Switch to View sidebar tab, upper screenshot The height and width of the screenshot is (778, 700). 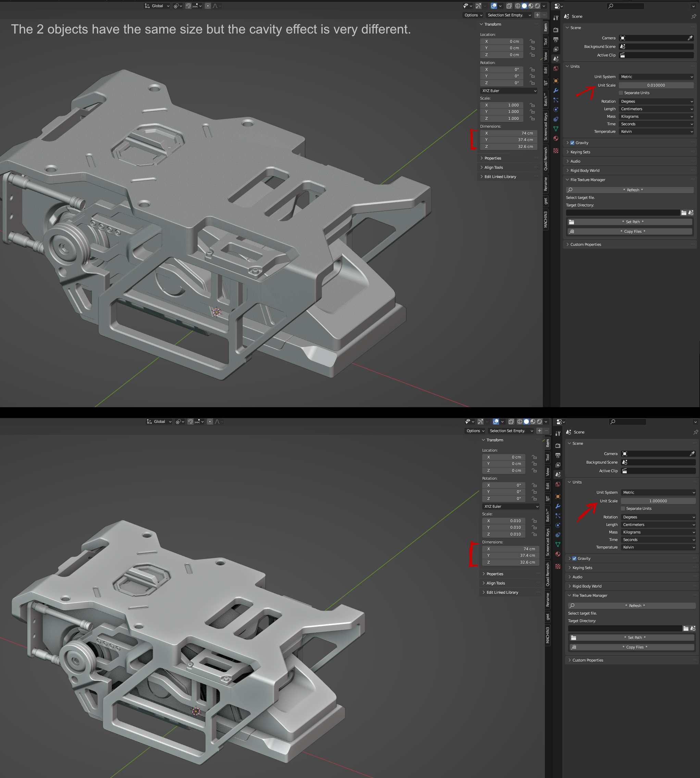click(x=546, y=56)
